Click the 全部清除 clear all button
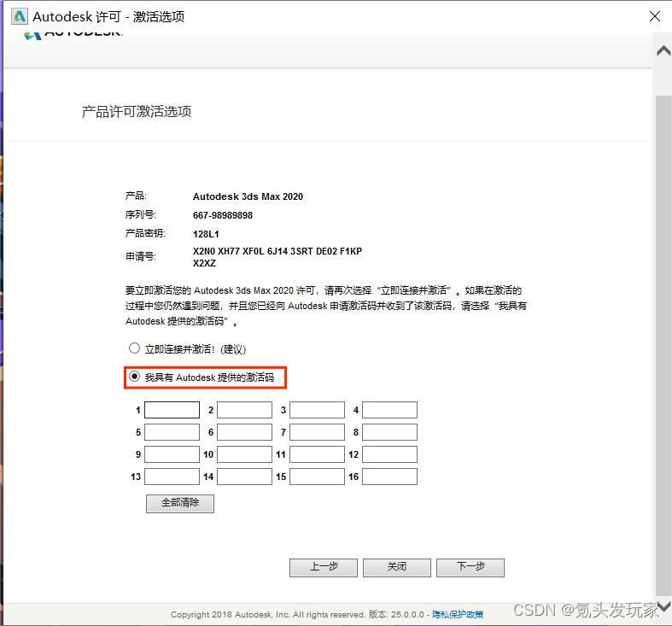Screen dimensions: 672x626 (180, 503)
